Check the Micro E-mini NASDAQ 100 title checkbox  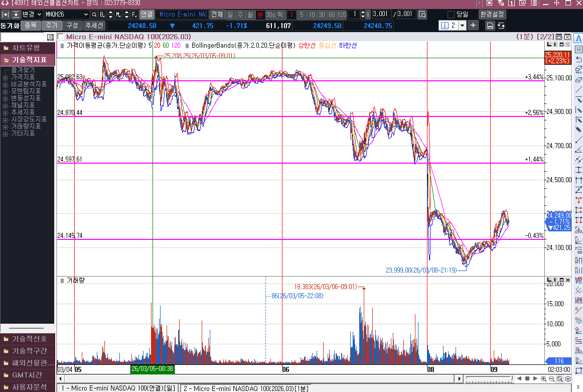coord(61,37)
